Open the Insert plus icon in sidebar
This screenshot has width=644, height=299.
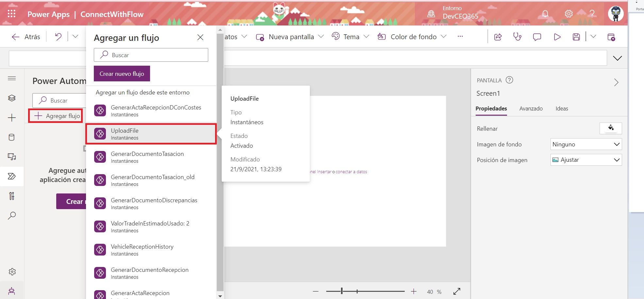click(x=12, y=118)
